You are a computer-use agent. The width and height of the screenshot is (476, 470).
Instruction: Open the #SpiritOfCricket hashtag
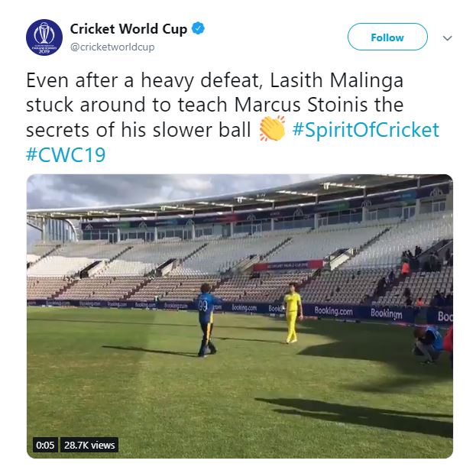pyautogui.click(x=365, y=130)
